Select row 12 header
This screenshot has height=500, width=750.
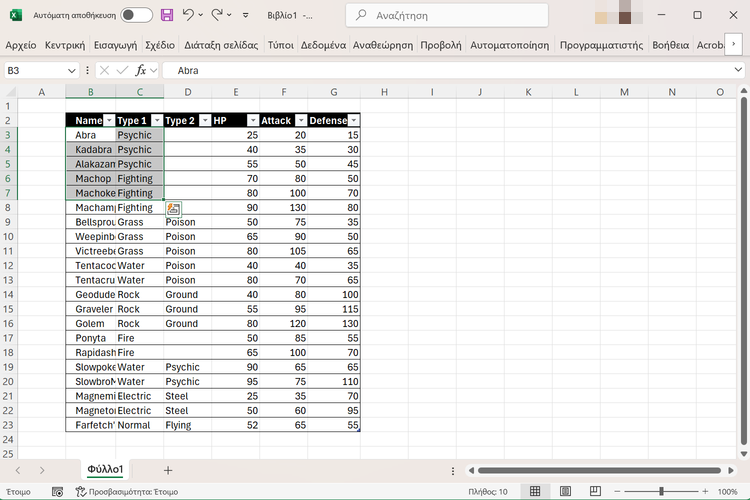tap(8, 266)
